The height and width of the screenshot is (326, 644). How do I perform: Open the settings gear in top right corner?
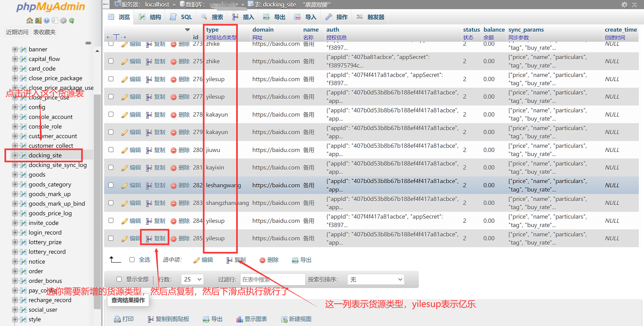[x=625, y=4]
